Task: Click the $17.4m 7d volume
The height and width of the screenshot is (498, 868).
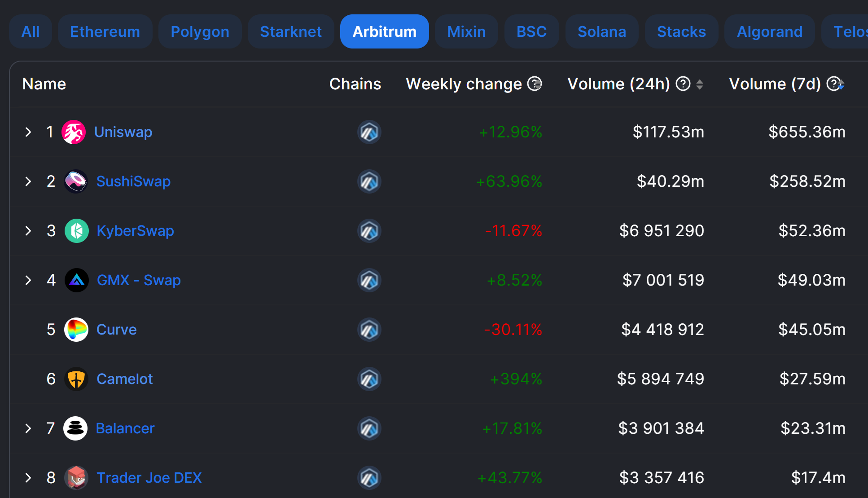Action: (819, 478)
